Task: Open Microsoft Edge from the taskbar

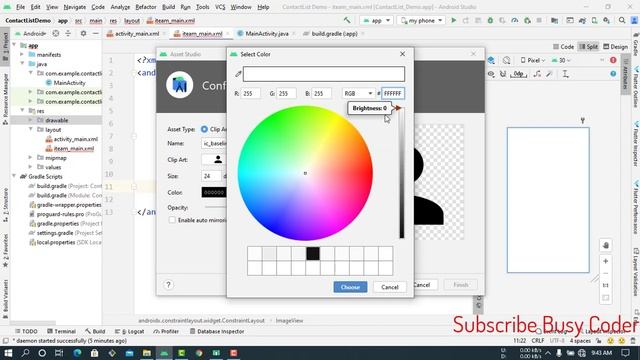Action: [77, 353]
